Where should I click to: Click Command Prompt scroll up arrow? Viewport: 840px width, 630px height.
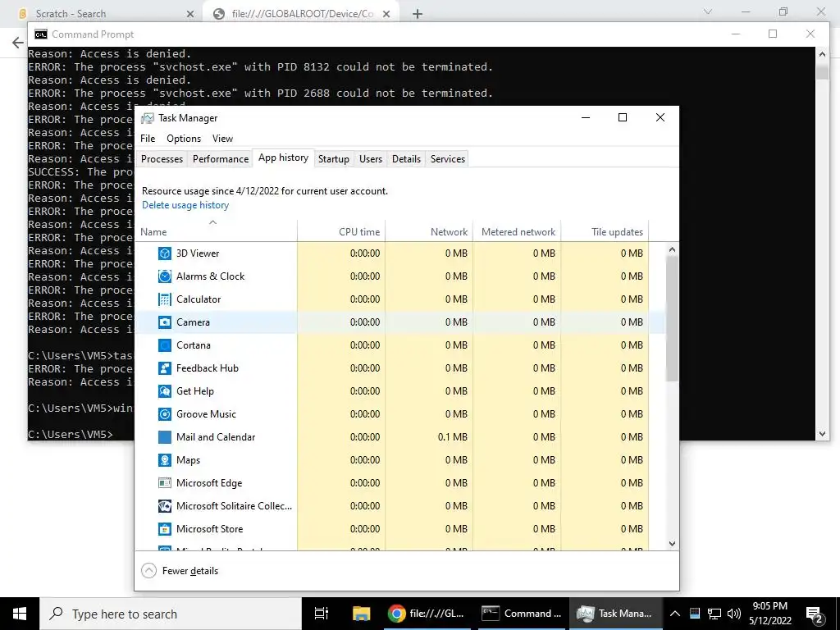pyautogui.click(x=822, y=53)
